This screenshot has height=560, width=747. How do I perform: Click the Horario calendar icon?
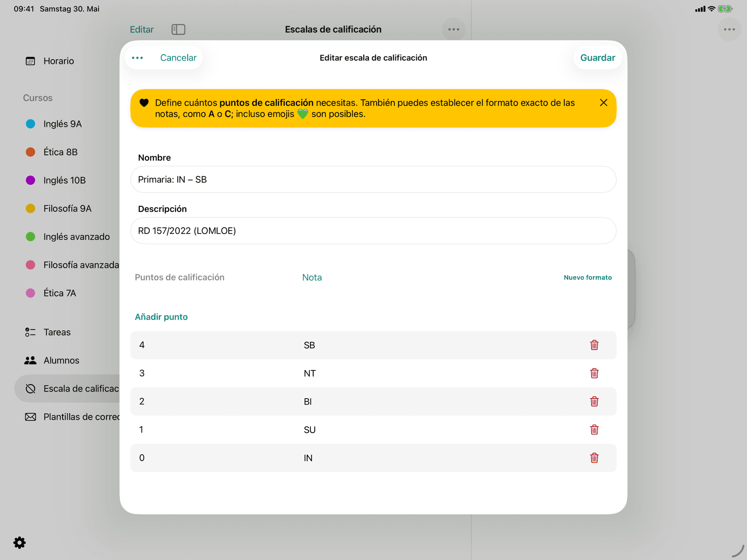pyautogui.click(x=30, y=61)
